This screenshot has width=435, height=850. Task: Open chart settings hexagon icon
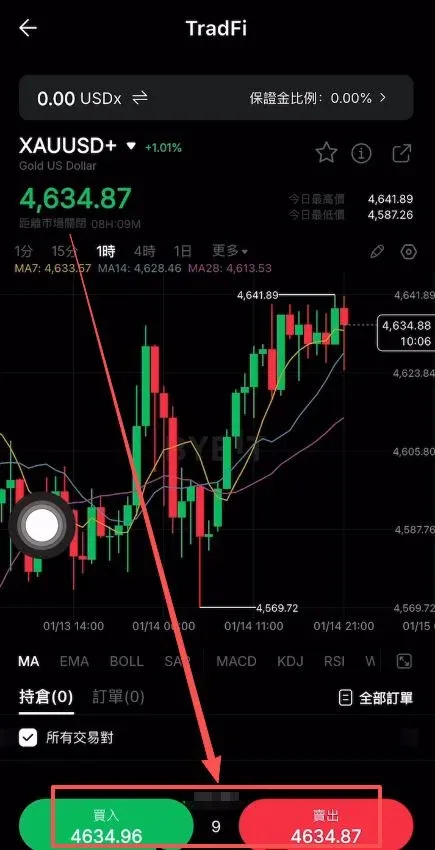coord(408,252)
